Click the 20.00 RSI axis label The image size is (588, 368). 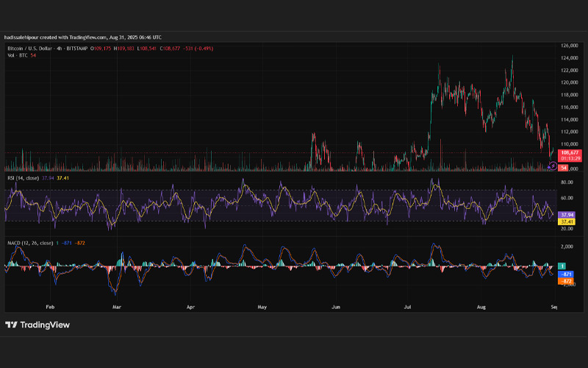(x=567, y=228)
